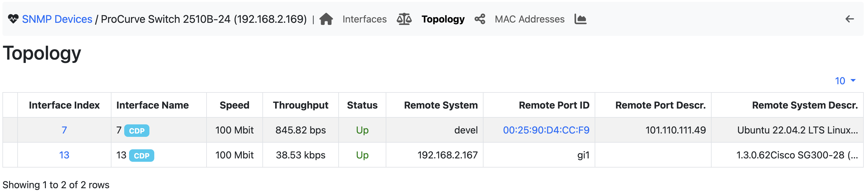Screen dimensions: 868x194
Task: Click the share nodes icon
Action: pos(480,19)
